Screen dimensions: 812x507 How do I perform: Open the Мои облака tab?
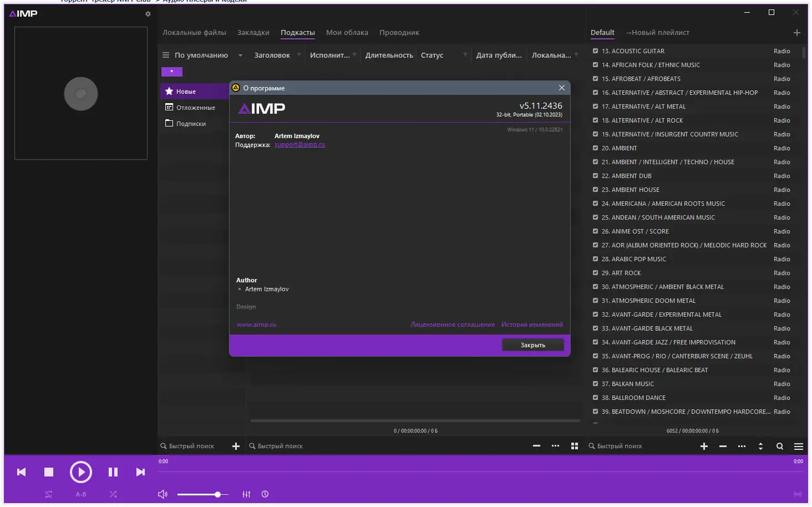[x=347, y=32]
